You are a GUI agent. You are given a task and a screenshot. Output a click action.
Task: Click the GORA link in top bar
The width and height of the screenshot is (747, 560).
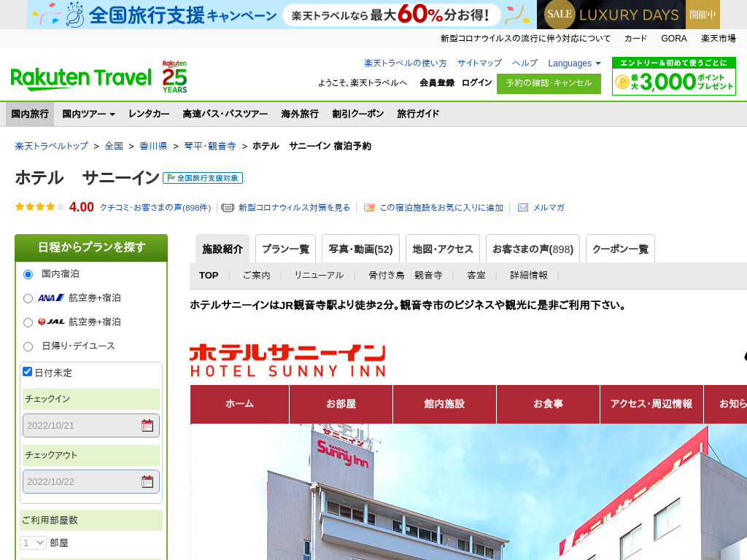click(674, 39)
